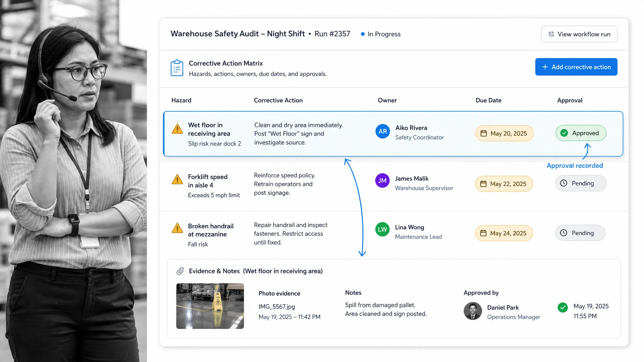Select the May 20, 2025 due date pill
The image size is (644, 362).
[x=504, y=133]
